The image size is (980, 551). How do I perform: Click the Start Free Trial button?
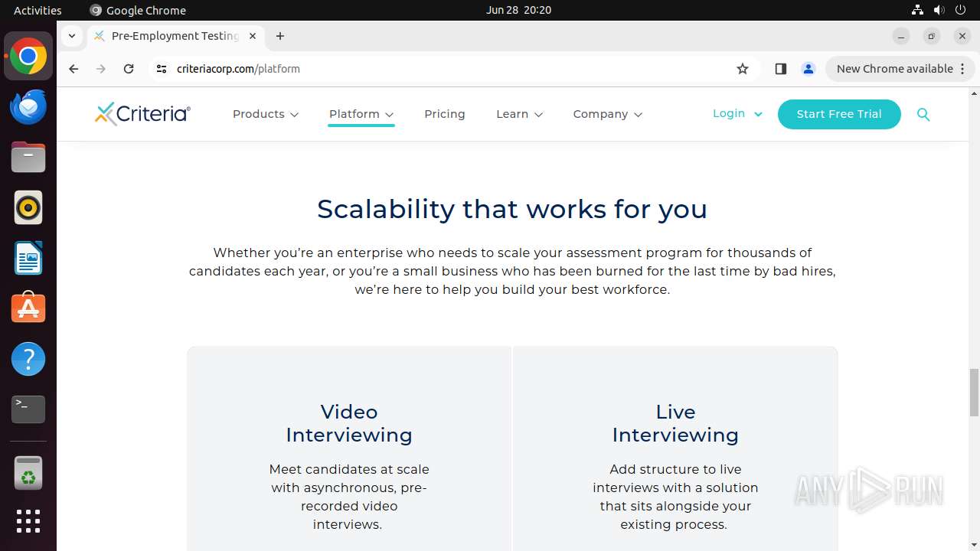point(839,114)
